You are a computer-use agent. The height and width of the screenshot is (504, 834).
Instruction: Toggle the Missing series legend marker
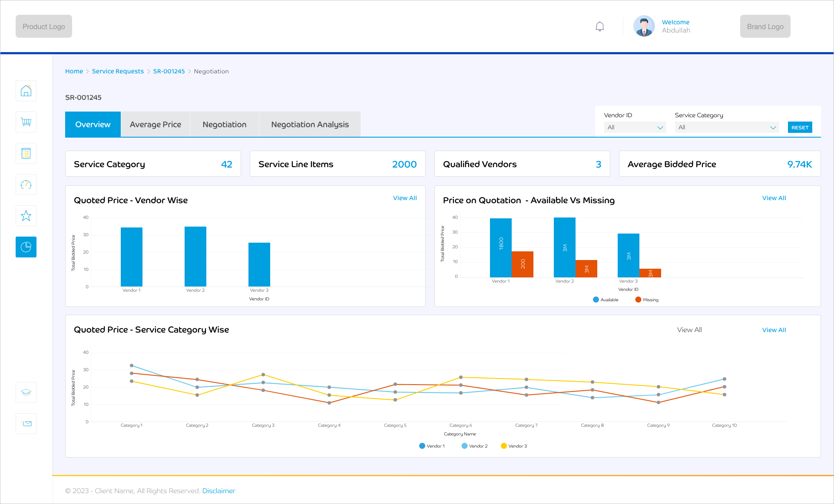point(638,300)
